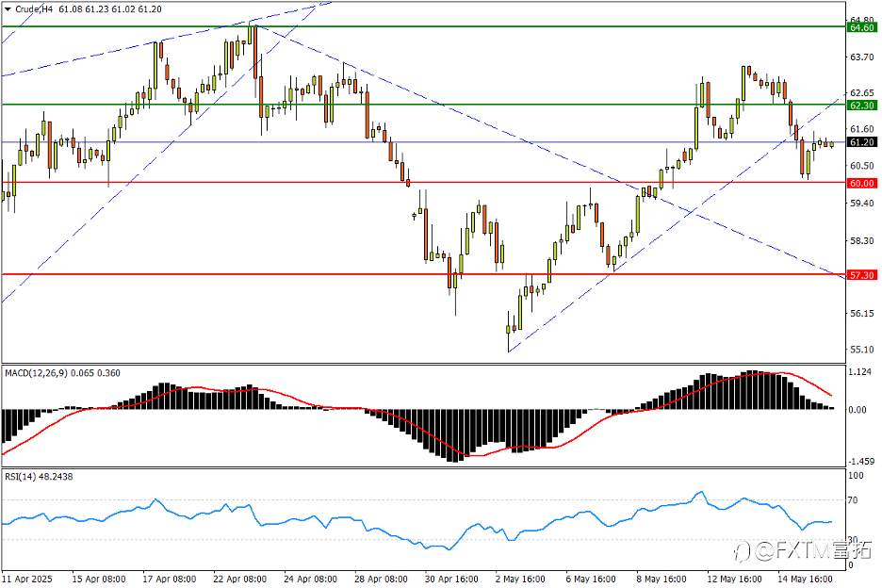The width and height of the screenshot is (882, 588).
Task: Select the green horizontal line at 64.60
Action: [423, 26]
